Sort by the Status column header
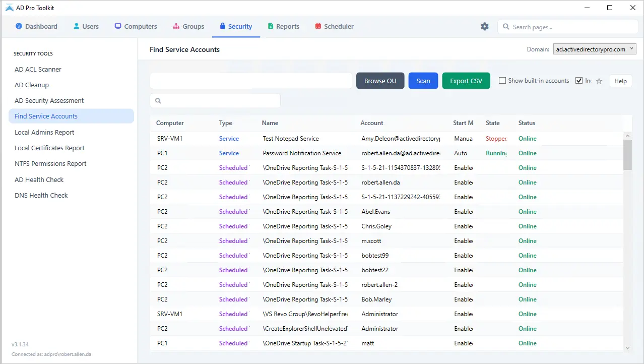The height and width of the screenshot is (364, 644). pos(527,123)
